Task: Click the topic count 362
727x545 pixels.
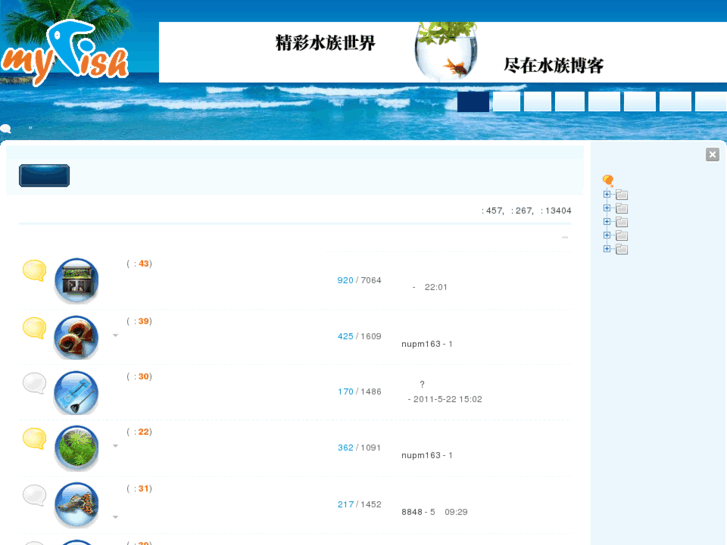Action: pos(345,448)
